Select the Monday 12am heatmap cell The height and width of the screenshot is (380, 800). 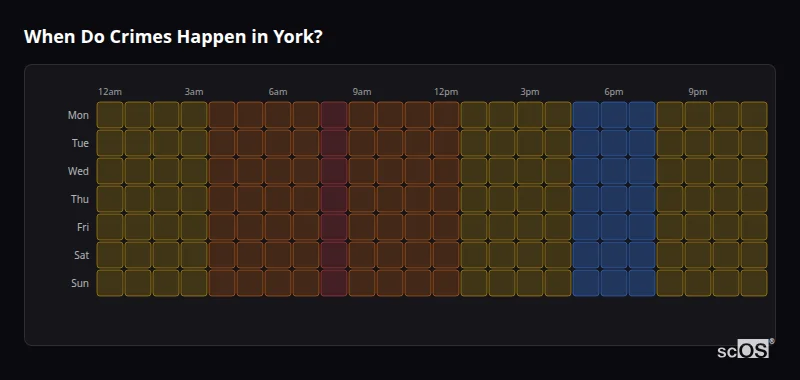110,115
